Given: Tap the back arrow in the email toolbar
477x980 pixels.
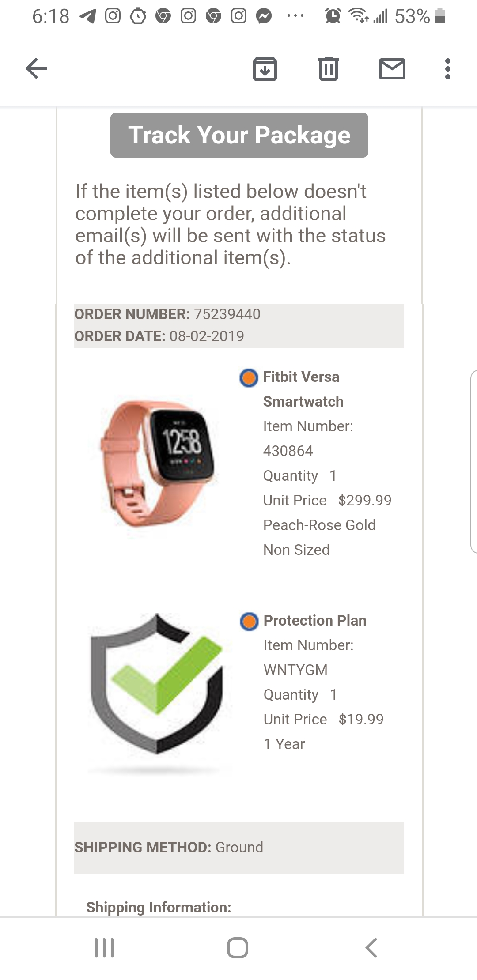Looking at the screenshot, I should (x=36, y=68).
